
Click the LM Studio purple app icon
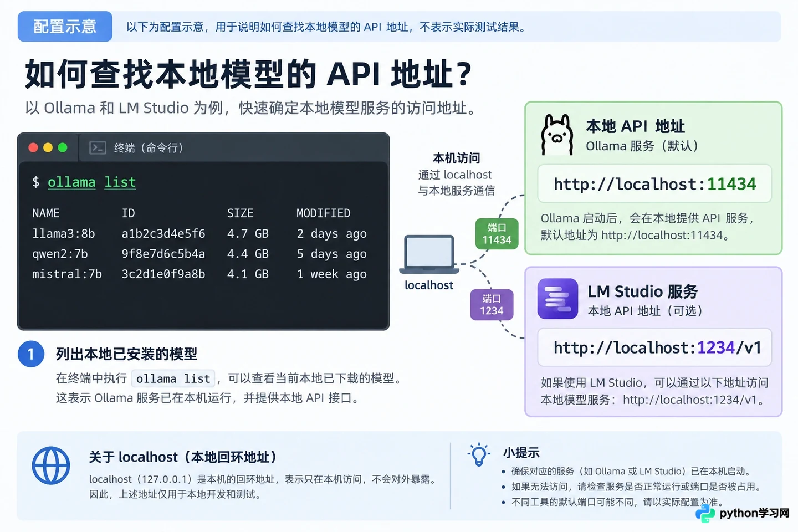(557, 299)
